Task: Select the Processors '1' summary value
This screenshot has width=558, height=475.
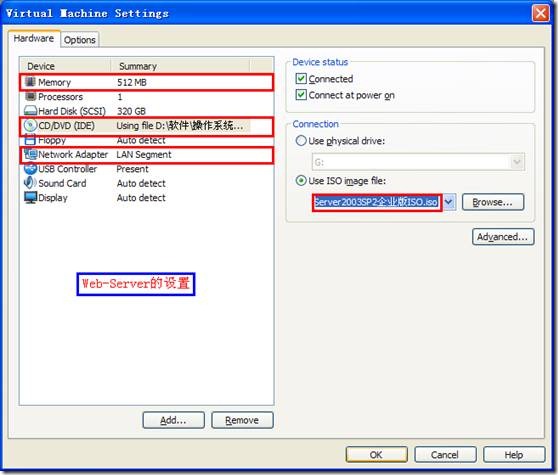Action: pos(120,96)
